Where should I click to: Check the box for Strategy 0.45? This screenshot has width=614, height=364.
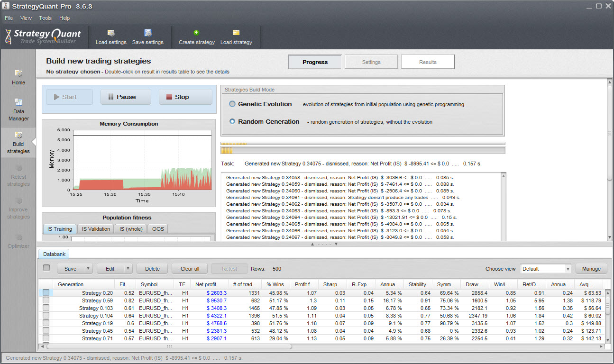tap(46, 331)
